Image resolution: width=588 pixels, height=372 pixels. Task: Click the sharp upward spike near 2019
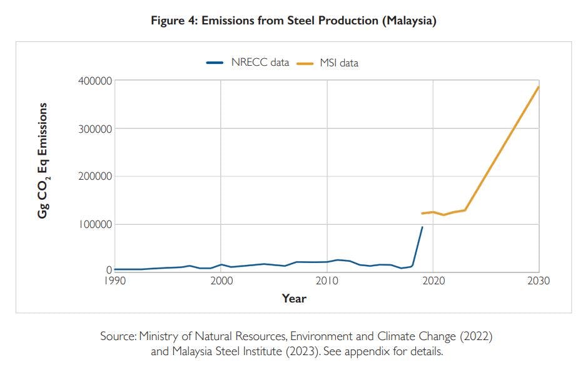point(418,247)
